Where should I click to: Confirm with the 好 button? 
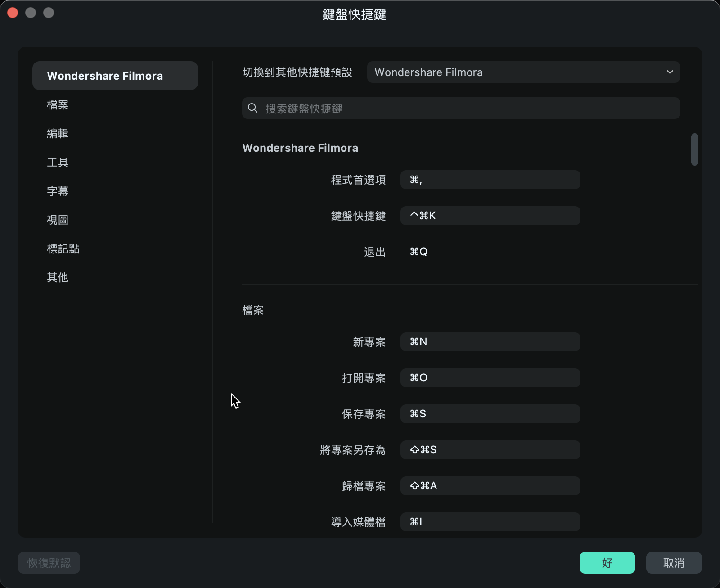click(x=607, y=563)
